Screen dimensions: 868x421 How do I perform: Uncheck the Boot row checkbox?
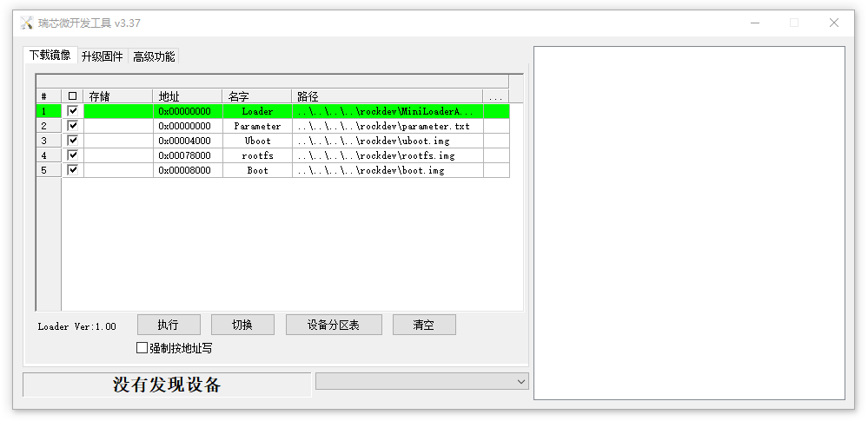click(x=72, y=170)
